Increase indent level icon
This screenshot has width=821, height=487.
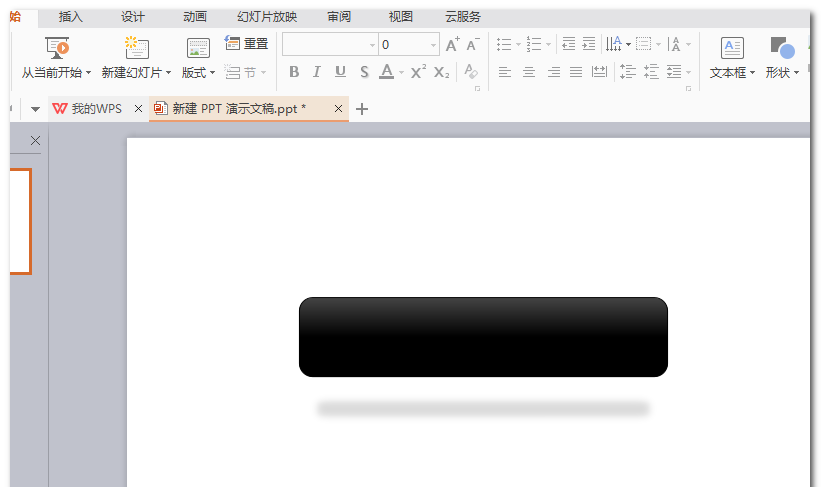[589, 44]
